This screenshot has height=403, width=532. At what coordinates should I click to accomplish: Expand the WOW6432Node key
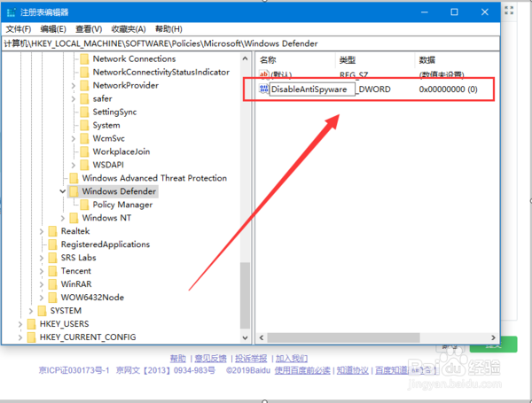[42, 298]
